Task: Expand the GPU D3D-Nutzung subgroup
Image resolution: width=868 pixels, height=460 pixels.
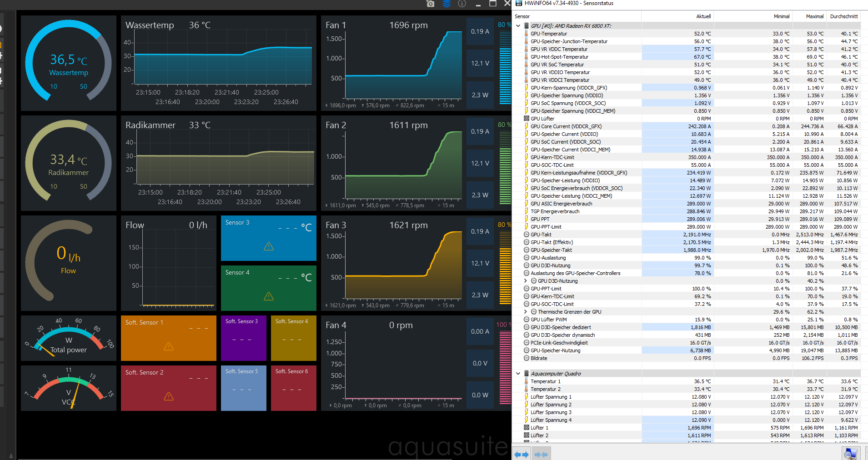Action: 526,281
